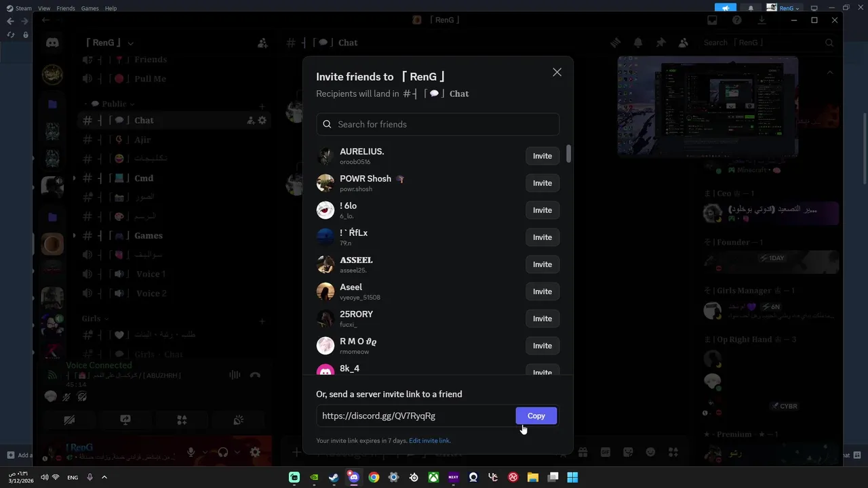
Task: Expand the arrow beside Cmd channel
Action: pyautogui.click(x=74, y=178)
